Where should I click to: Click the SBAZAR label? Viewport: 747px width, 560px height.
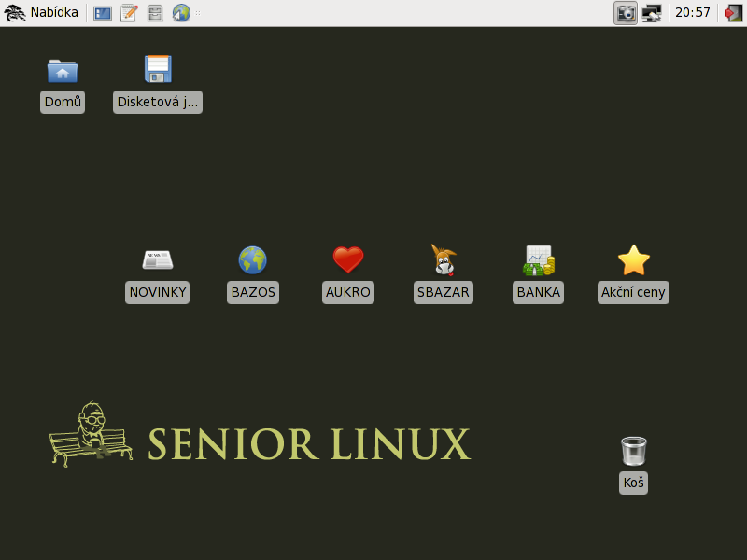(x=444, y=292)
